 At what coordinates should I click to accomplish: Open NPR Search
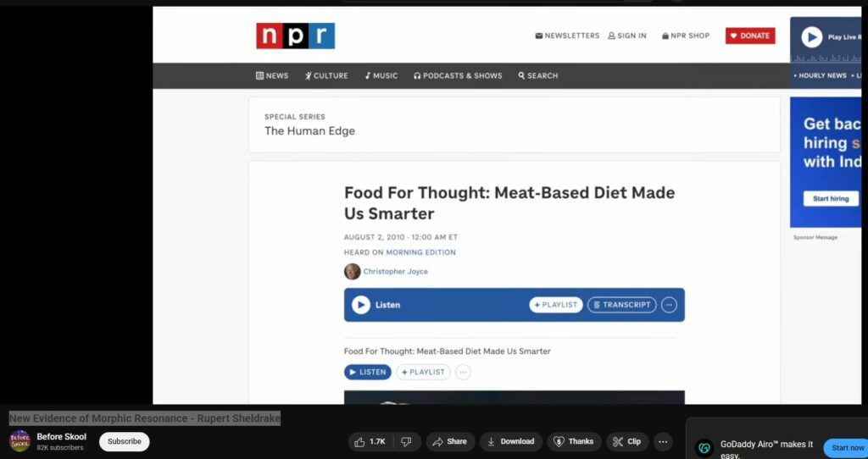[538, 75]
